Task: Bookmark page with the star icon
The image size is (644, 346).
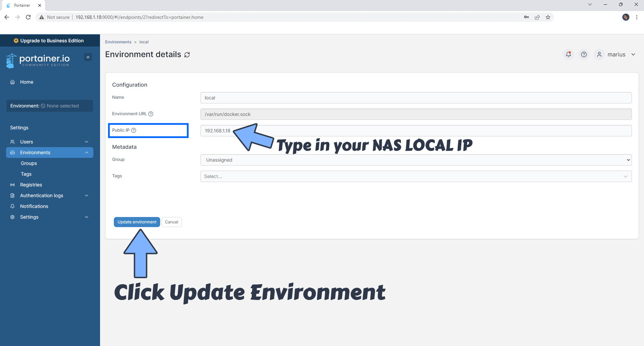Action: coord(548,17)
